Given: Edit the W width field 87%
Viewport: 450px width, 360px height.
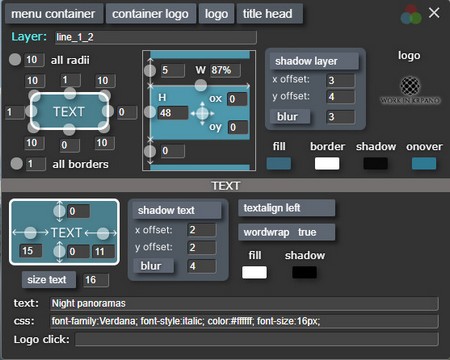Looking at the screenshot, I should click(x=225, y=70).
